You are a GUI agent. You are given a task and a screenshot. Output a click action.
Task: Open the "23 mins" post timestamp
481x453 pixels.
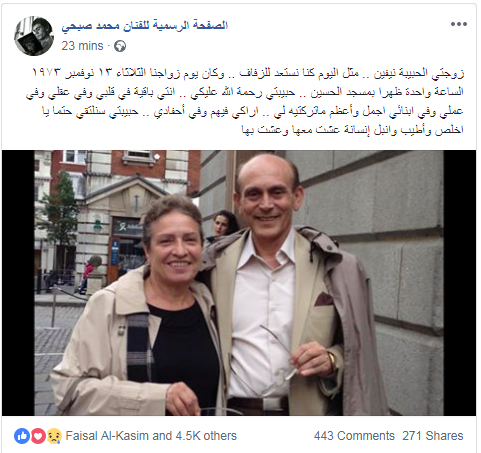[x=82, y=46]
